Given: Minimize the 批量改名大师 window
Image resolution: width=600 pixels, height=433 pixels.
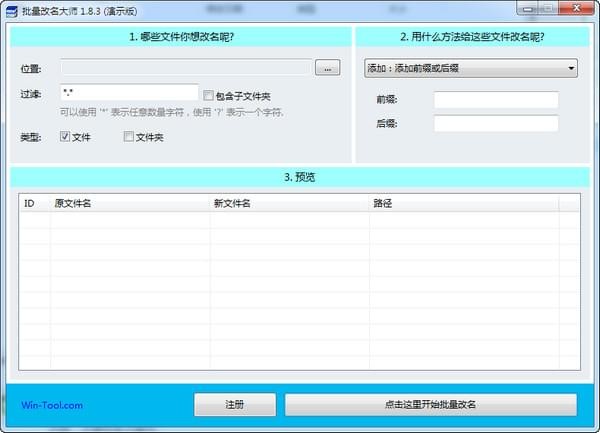Looking at the screenshot, I should coord(525,9).
